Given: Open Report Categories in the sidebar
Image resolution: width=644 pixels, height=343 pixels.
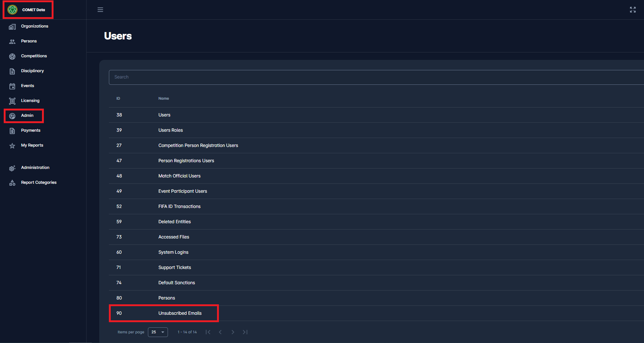Looking at the screenshot, I should coord(39,183).
